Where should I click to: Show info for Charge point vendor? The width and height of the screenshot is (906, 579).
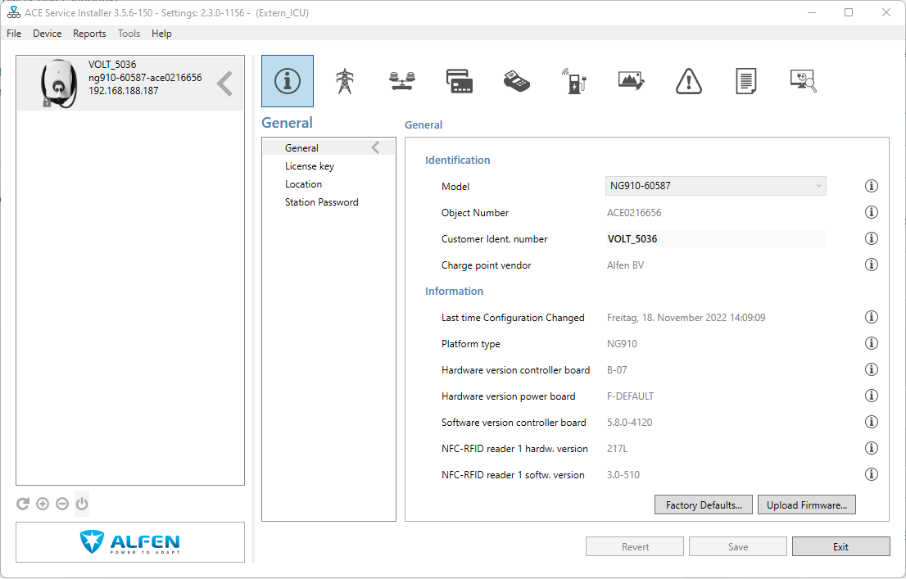(871, 265)
